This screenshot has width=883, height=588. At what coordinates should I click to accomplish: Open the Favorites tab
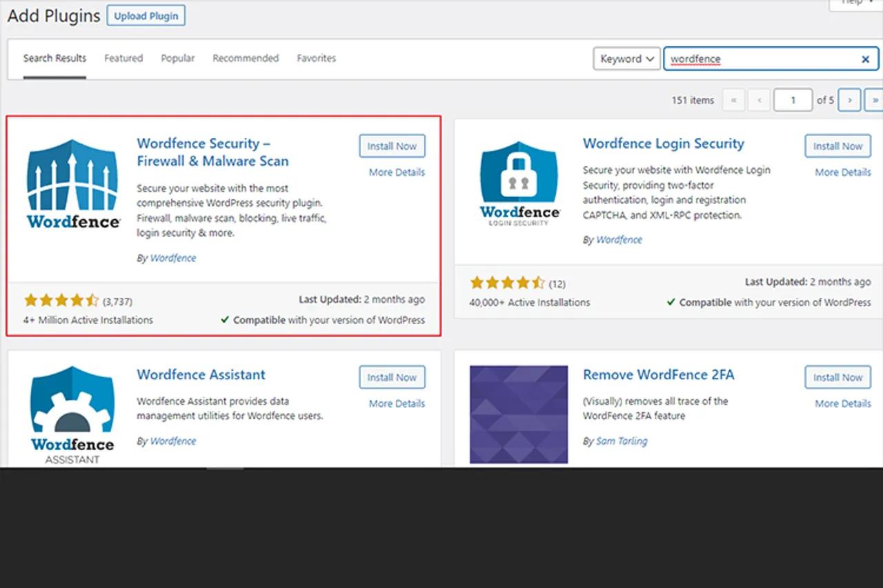pos(317,58)
